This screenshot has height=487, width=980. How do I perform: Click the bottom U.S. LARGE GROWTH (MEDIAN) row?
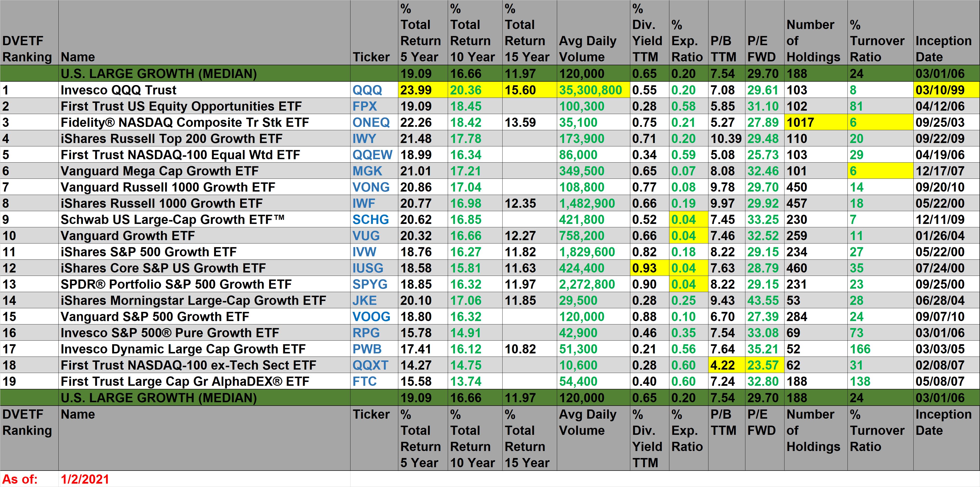click(x=490, y=398)
